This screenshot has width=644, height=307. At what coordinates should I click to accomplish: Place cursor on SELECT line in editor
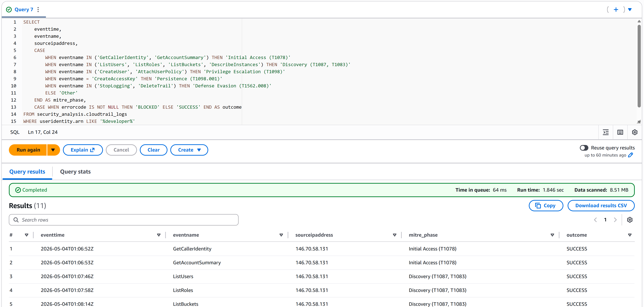pyautogui.click(x=32, y=22)
